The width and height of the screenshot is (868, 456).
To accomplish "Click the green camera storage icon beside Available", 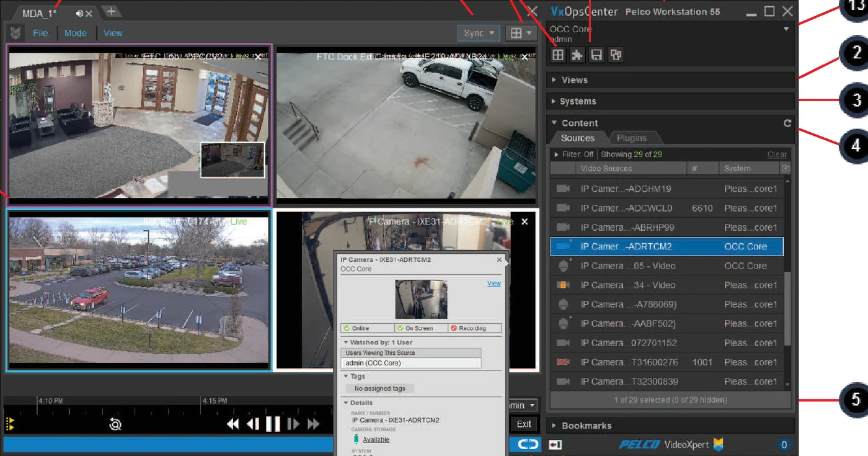I will (x=355, y=439).
